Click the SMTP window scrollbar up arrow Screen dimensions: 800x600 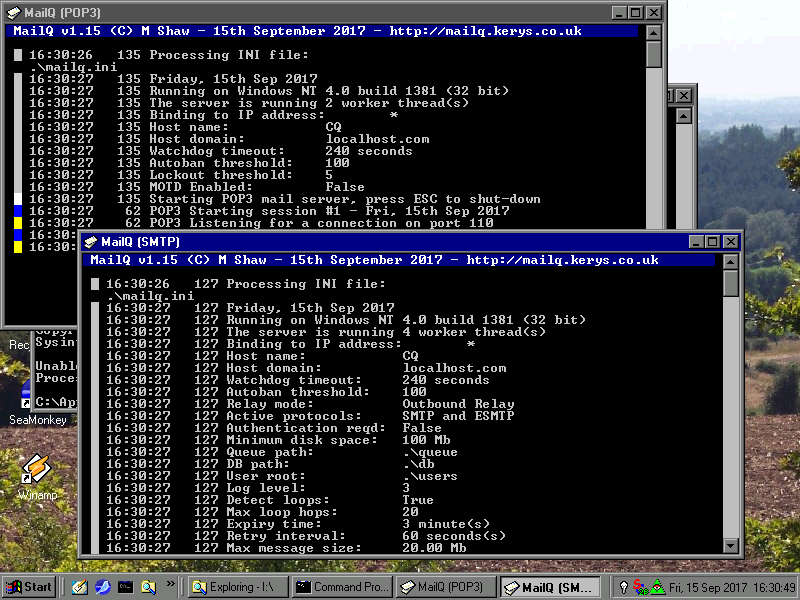click(731, 262)
